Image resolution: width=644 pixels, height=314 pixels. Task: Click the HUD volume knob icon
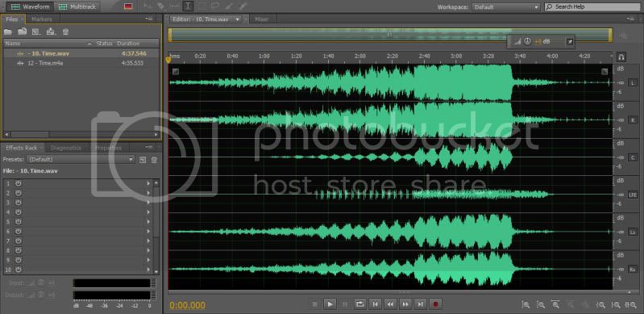point(527,41)
